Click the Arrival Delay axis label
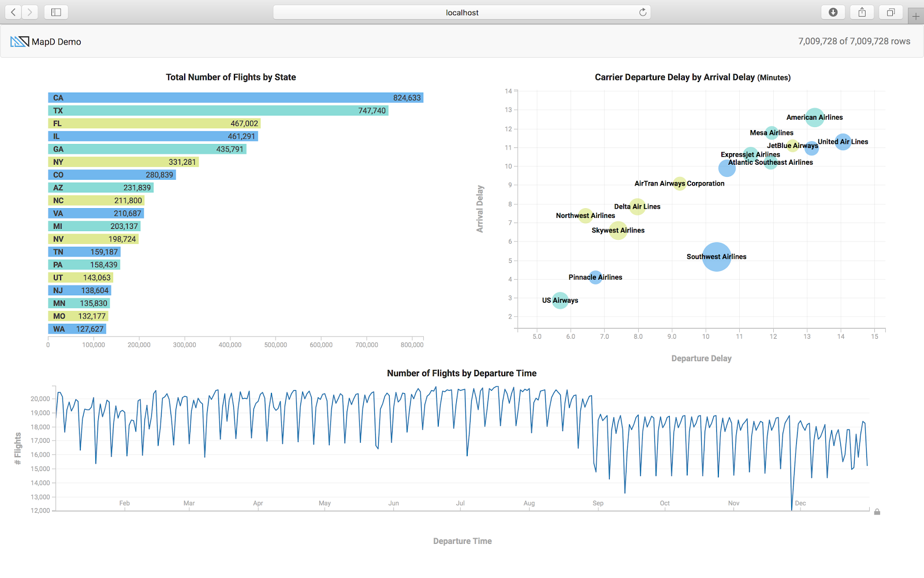Image resolution: width=924 pixels, height=578 pixels. pyautogui.click(x=480, y=209)
